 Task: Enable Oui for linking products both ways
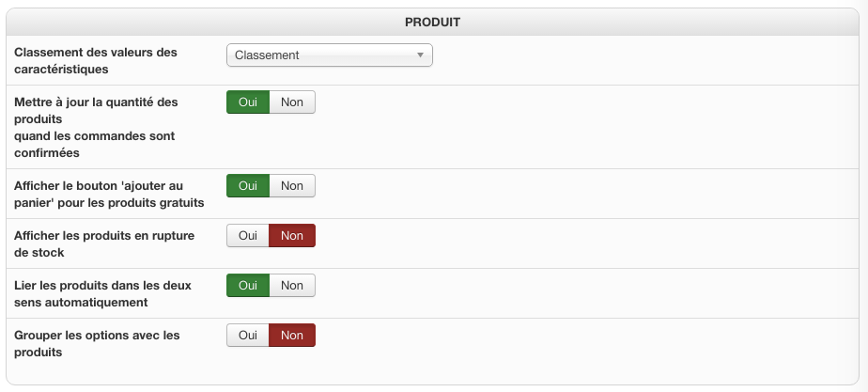248,286
